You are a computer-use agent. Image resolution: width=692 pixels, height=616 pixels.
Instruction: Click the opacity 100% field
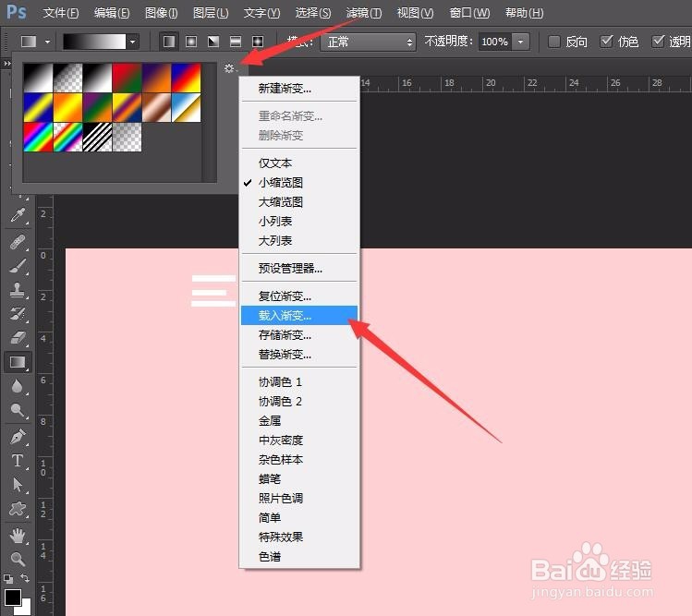[495, 42]
